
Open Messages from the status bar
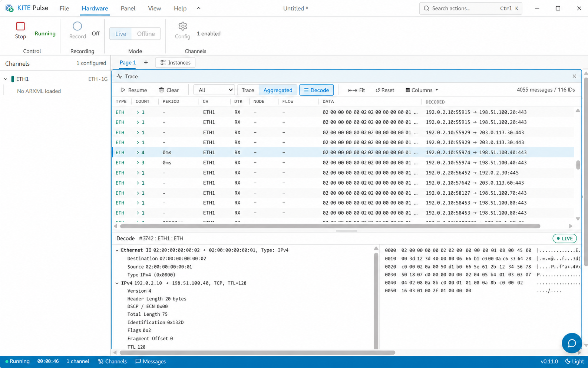[151, 361]
